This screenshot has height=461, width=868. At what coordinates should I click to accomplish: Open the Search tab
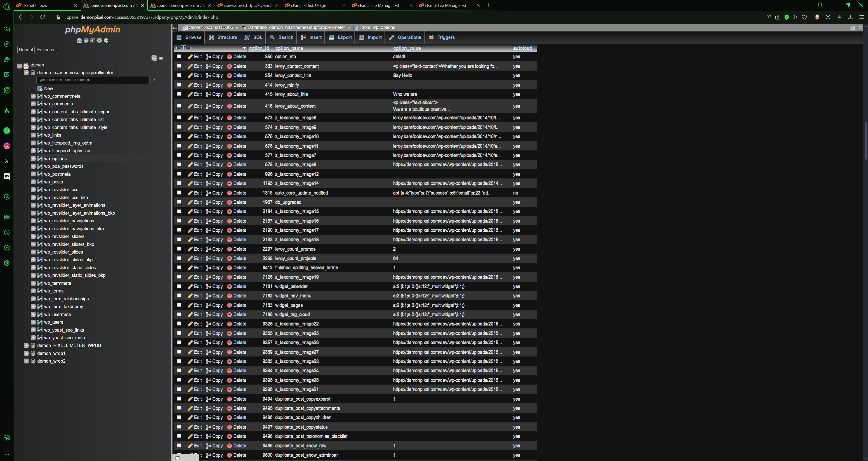click(281, 37)
